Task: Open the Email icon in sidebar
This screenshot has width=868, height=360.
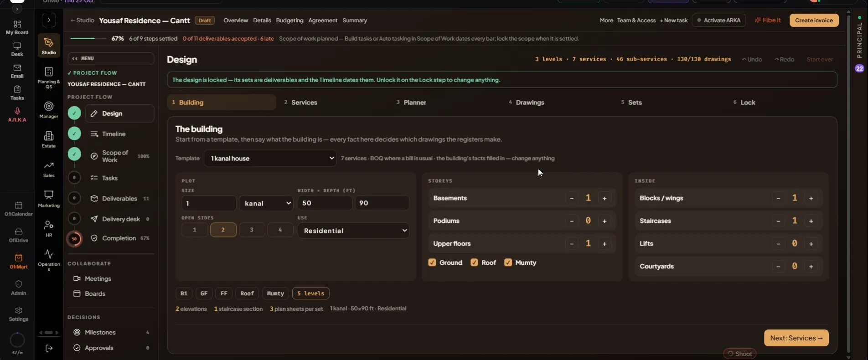Action: click(x=17, y=71)
